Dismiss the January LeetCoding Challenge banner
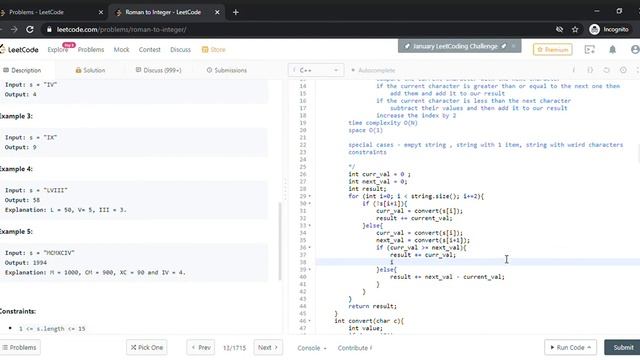This screenshot has width=640, height=360. pos(513,46)
